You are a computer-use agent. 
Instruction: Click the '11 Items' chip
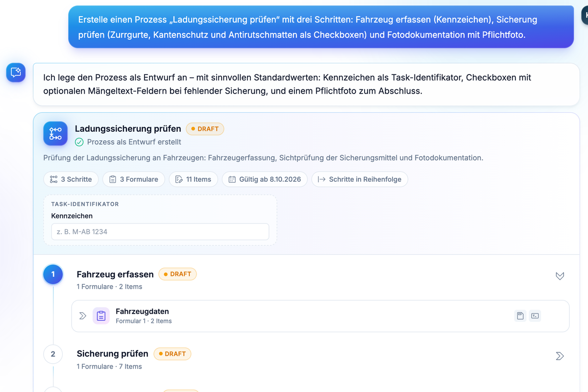tap(194, 179)
